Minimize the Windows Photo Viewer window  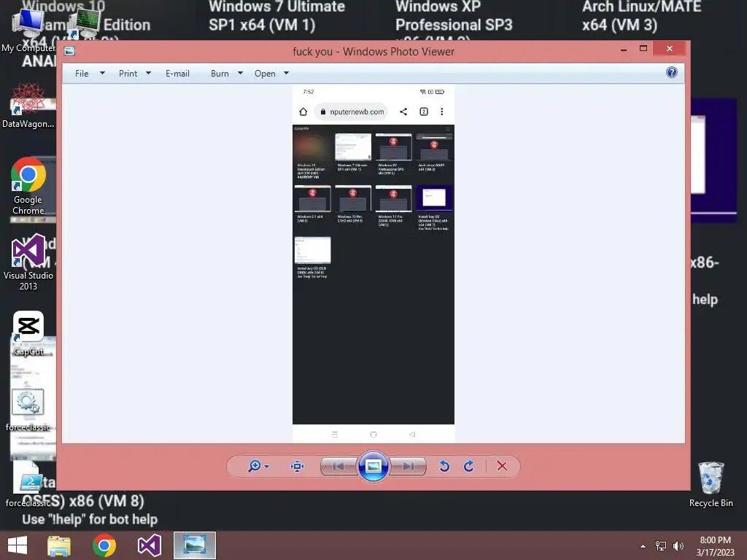click(x=624, y=50)
